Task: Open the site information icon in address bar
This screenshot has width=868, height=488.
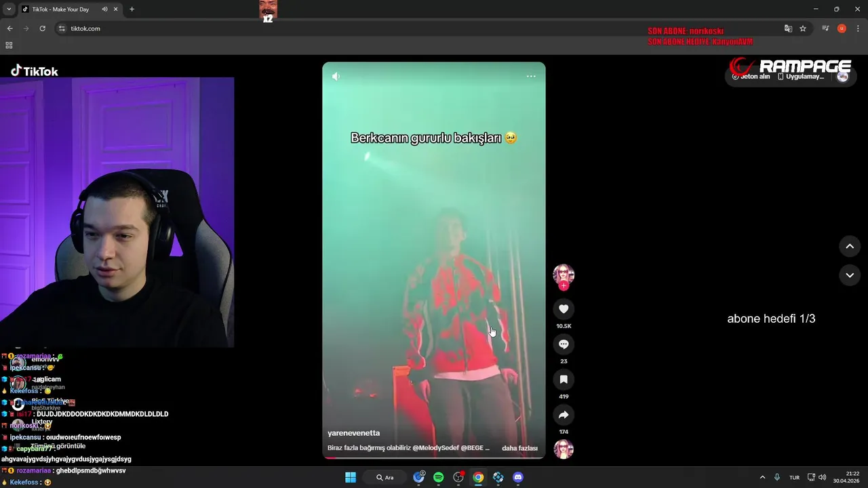Action: coord(62,28)
